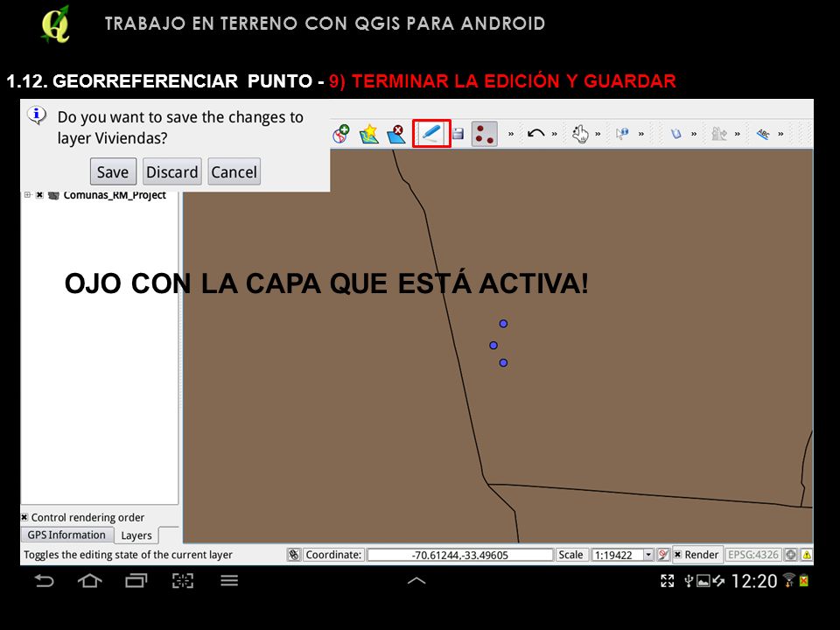Expand the Comunas_RM_Project layer tree node
Image resolution: width=840 pixels, height=630 pixels.
28,195
